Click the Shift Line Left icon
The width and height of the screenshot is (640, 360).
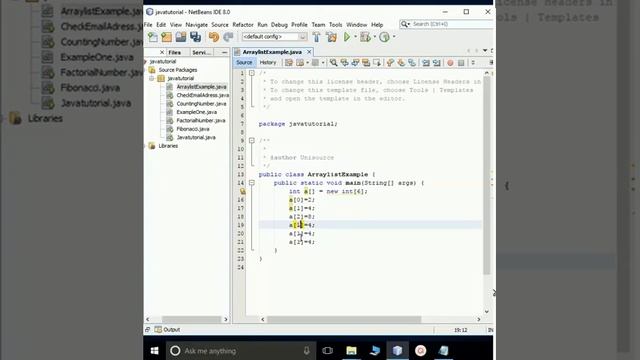point(426,62)
